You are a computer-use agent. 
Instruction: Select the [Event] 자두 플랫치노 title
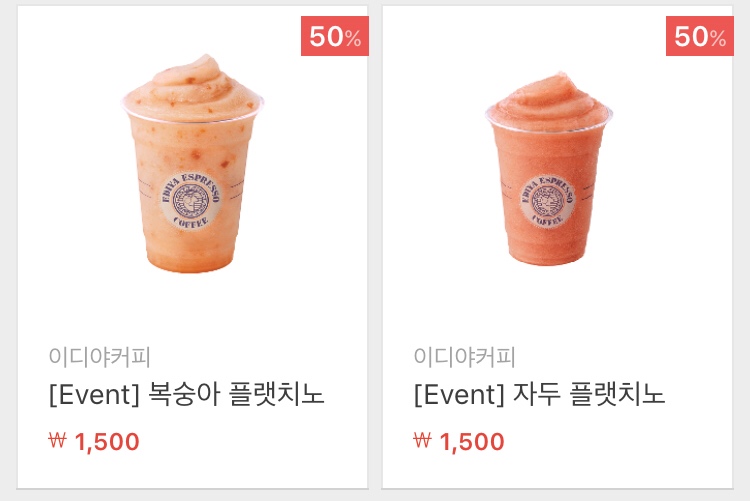pos(539,394)
